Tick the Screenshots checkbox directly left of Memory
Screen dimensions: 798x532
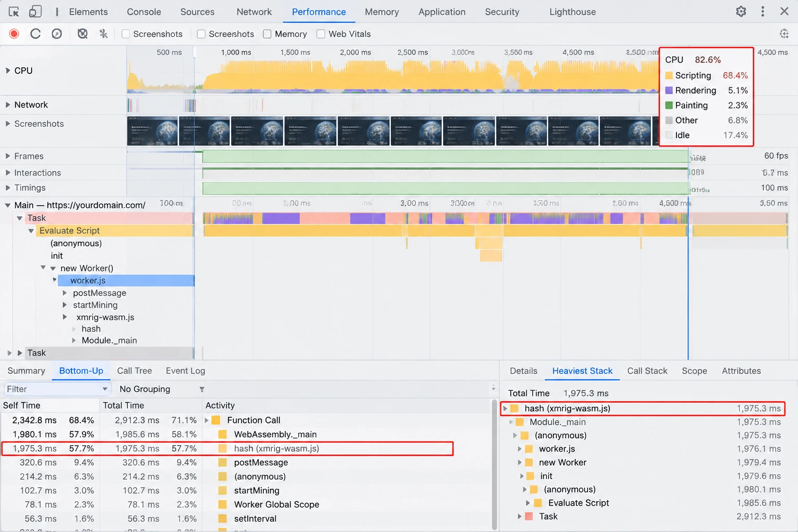[201, 34]
